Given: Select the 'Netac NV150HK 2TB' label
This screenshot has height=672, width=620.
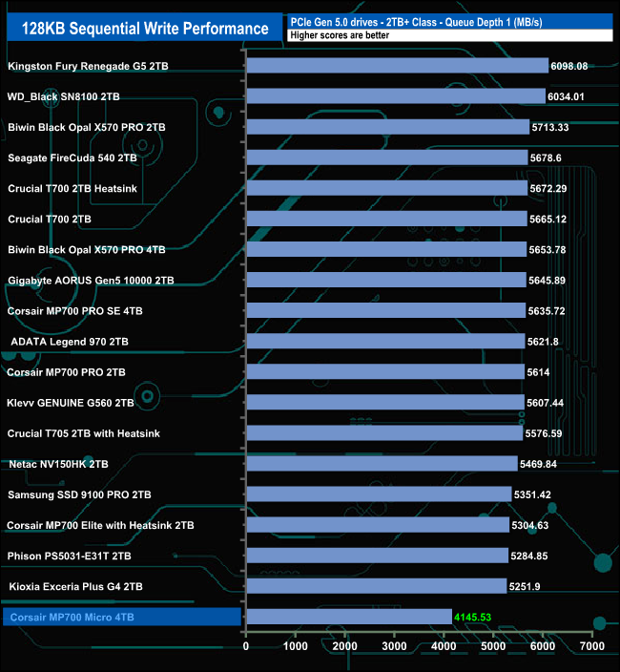Looking at the screenshot, I should [58, 464].
